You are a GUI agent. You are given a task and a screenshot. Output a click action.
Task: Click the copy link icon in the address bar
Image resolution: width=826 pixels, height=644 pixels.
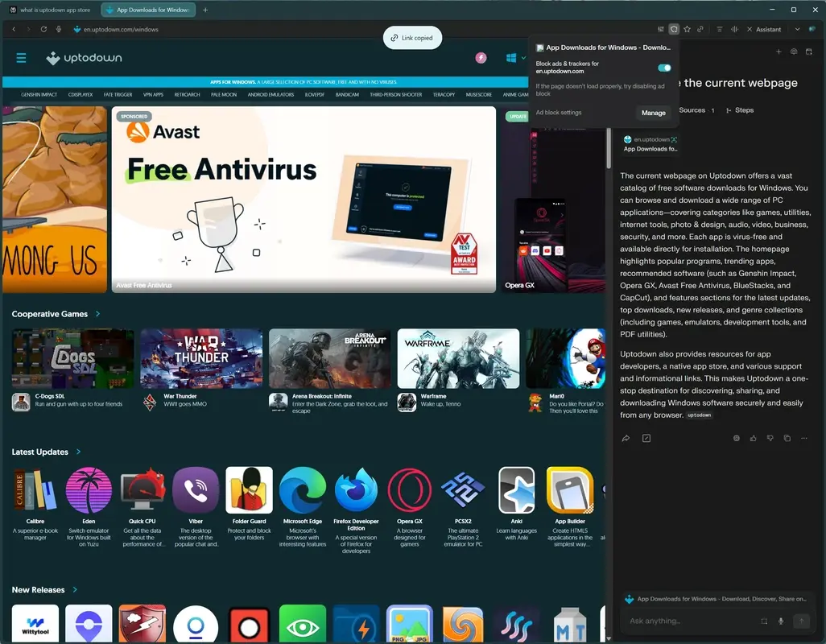pos(700,29)
